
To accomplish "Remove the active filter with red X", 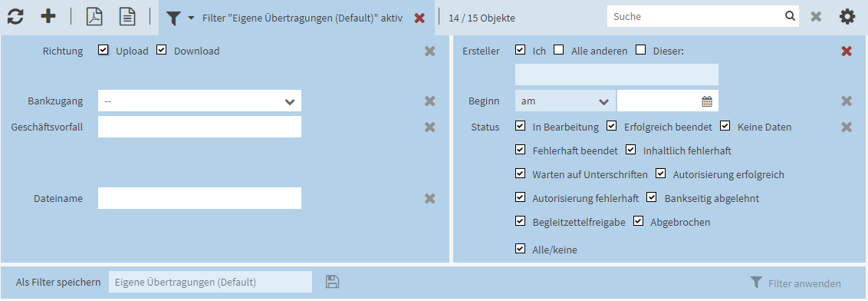I will tap(419, 18).
